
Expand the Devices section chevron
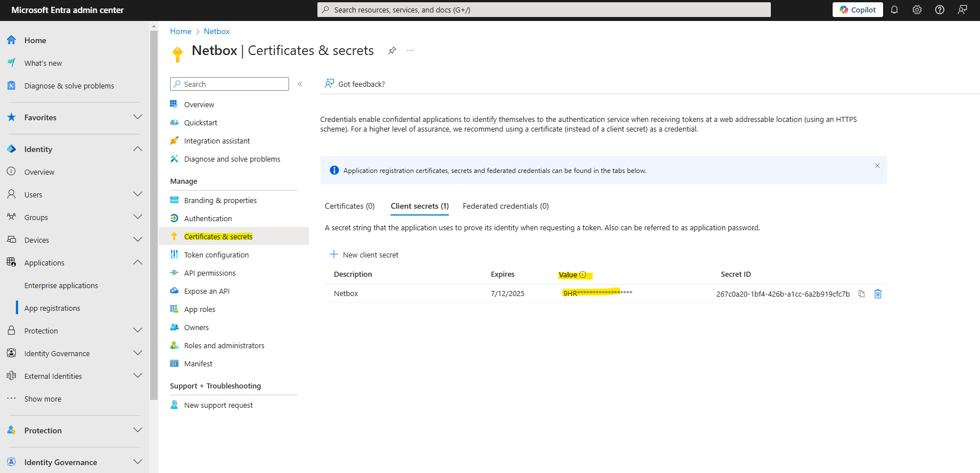click(138, 239)
